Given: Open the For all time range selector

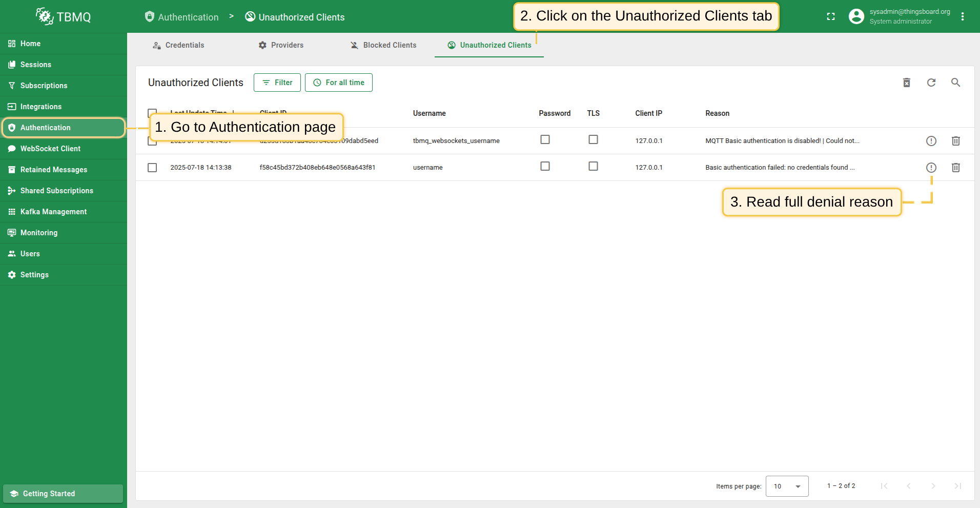Looking at the screenshot, I should click(x=338, y=83).
